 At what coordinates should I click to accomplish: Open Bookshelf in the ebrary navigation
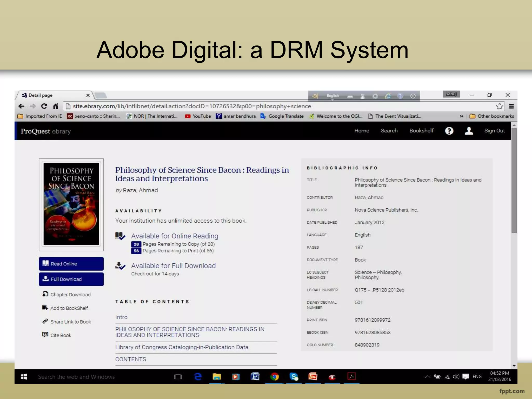point(421,131)
